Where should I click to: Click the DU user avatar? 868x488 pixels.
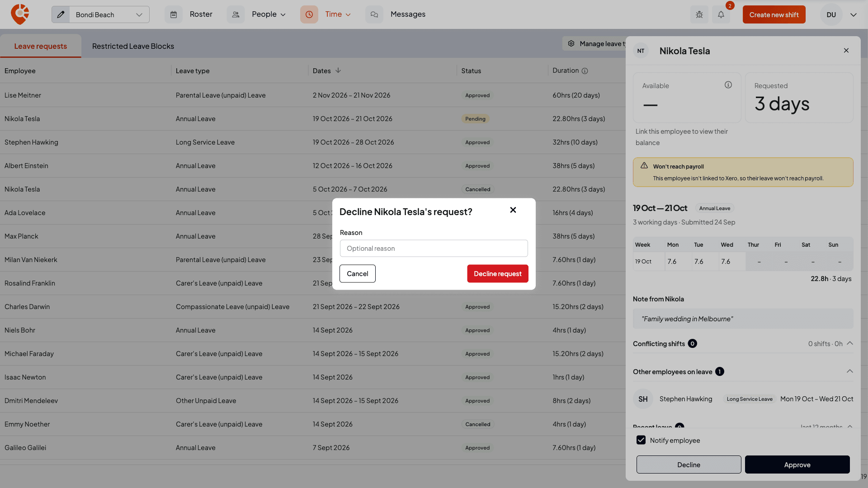[x=831, y=14]
